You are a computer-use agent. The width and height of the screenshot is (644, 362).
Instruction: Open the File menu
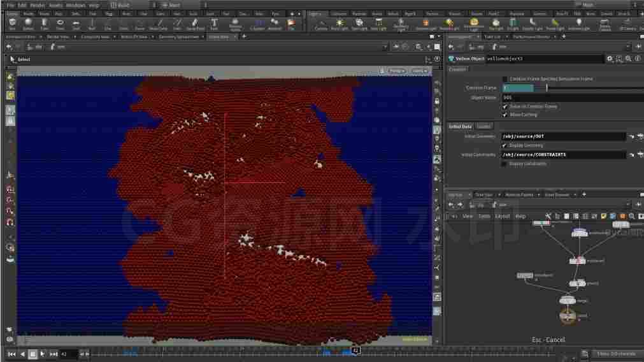point(11,5)
